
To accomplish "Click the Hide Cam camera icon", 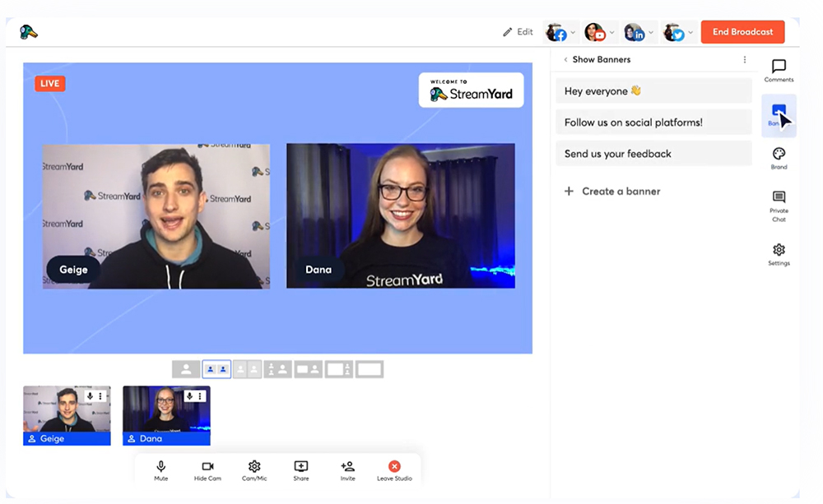I will (x=207, y=467).
